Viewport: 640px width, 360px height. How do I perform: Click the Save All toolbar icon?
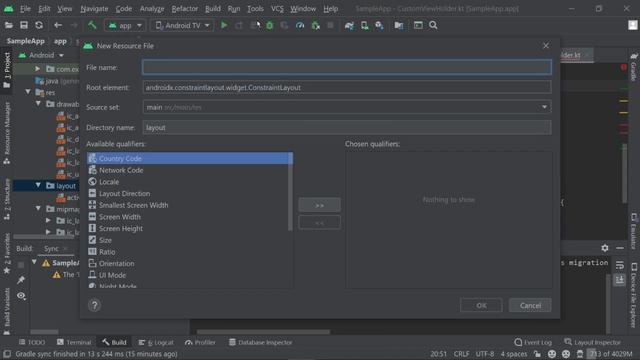point(24,25)
